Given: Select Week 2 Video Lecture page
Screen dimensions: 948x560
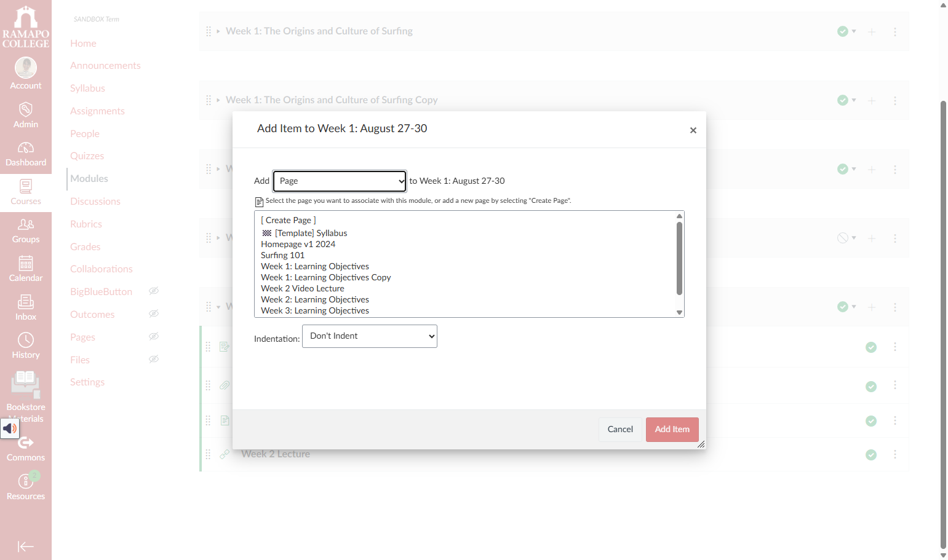Looking at the screenshot, I should pyautogui.click(x=303, y=288).
